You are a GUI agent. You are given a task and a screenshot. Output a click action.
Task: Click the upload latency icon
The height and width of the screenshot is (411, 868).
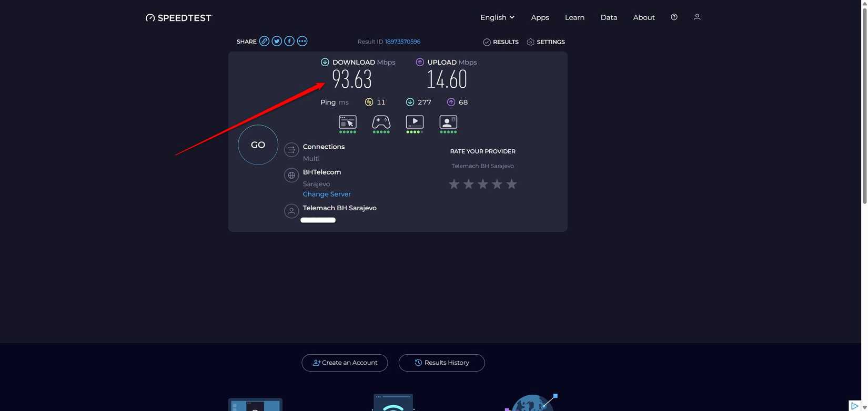point(451,102)
